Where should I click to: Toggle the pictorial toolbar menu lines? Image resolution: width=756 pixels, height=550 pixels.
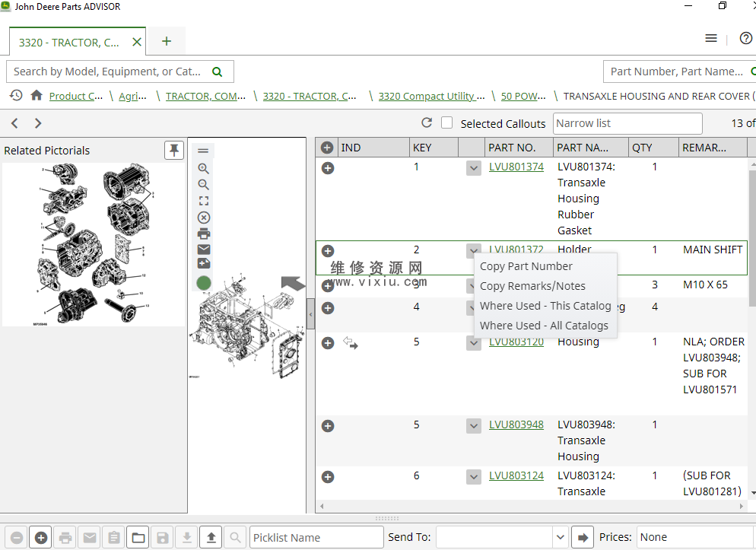point(204,151)
